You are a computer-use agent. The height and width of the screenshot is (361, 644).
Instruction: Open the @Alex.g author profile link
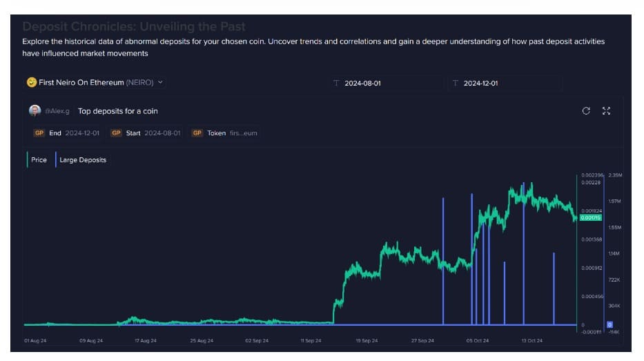click(x=57, y=111)
